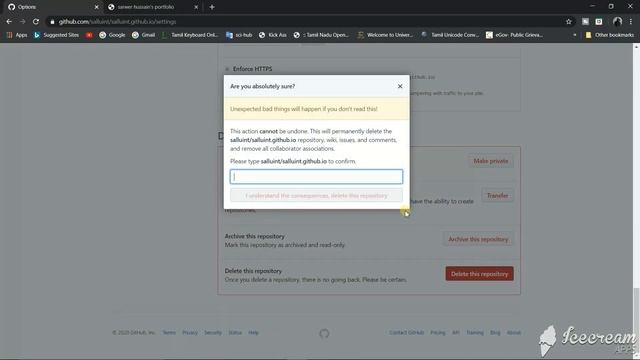This screenshot has height=360, width=640.
Task: Switch to the portfolio tab
Action: (153, 7)
